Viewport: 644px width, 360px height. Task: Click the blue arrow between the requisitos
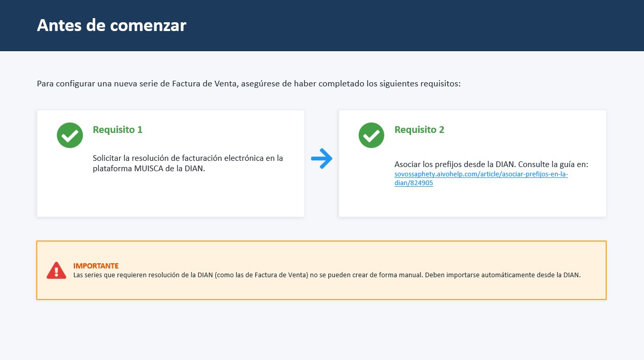click(x=321, y=159)
